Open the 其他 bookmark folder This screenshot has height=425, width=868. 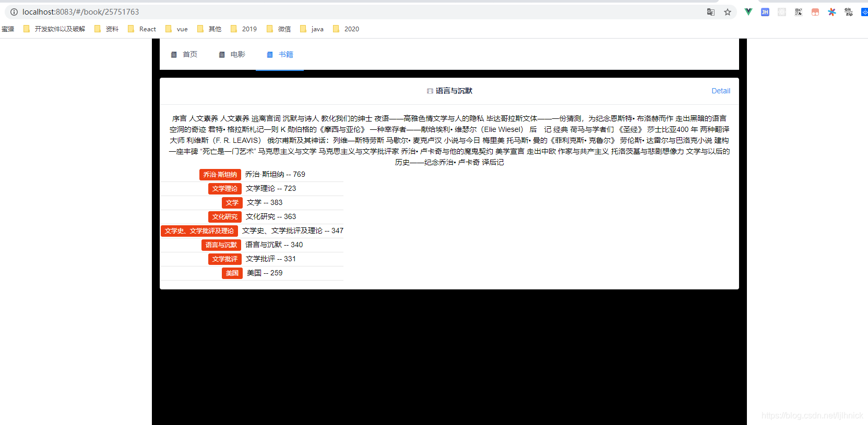[x=209, y=29]
